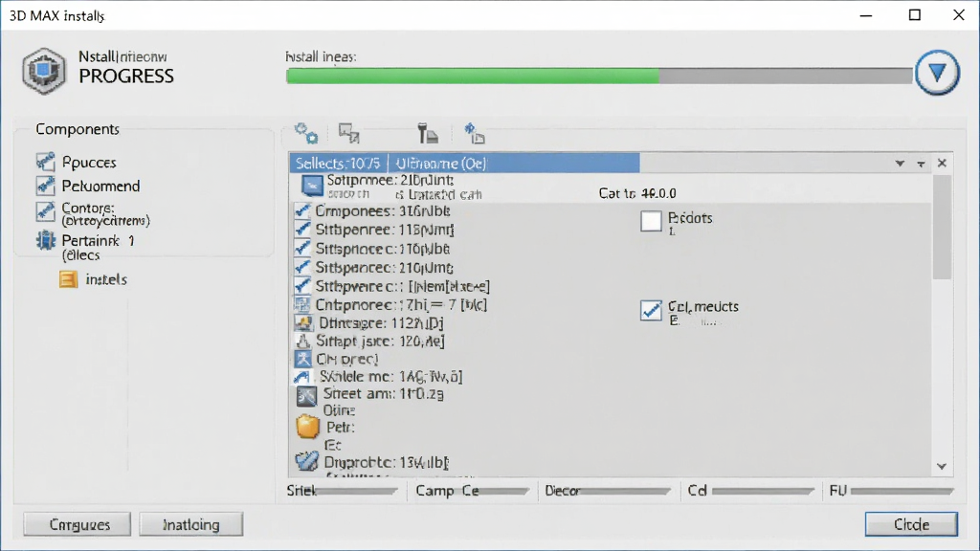Image resolution: width=980 pixels, height=551 pixels.
Task: Select the instels tree item label
Action: 106,279
